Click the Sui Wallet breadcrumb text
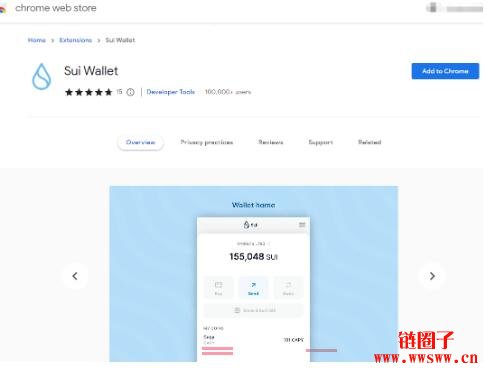487x368 pixels. coord(120,40)
